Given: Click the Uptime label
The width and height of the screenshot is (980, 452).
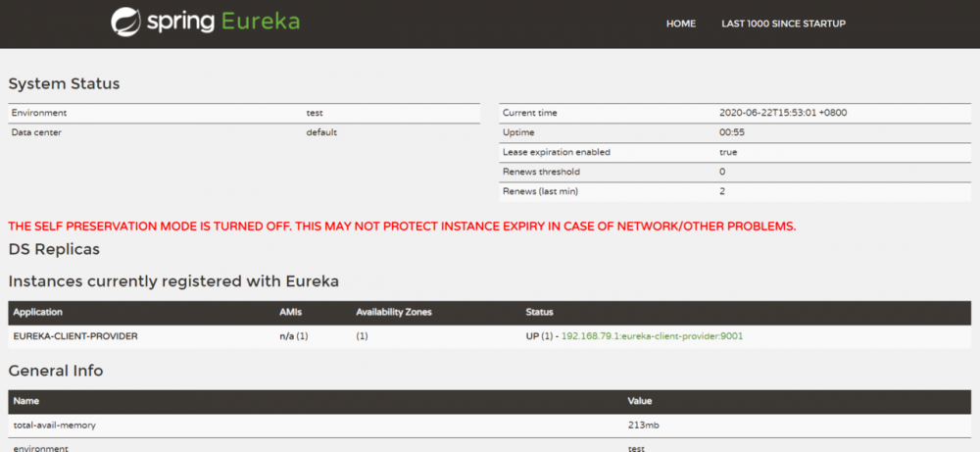Looking at the screenshot, I should pyautogui.click(x=518, y=132).
